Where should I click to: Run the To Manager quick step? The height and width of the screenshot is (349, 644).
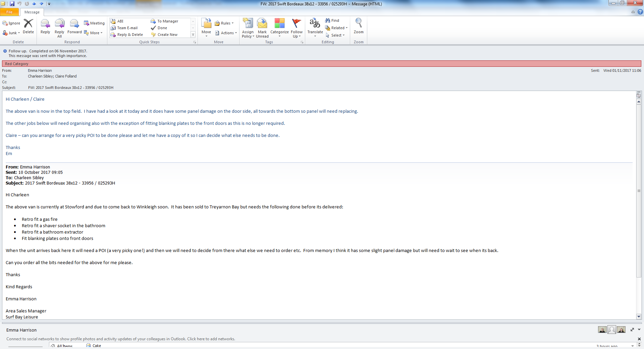pos(164,21)
